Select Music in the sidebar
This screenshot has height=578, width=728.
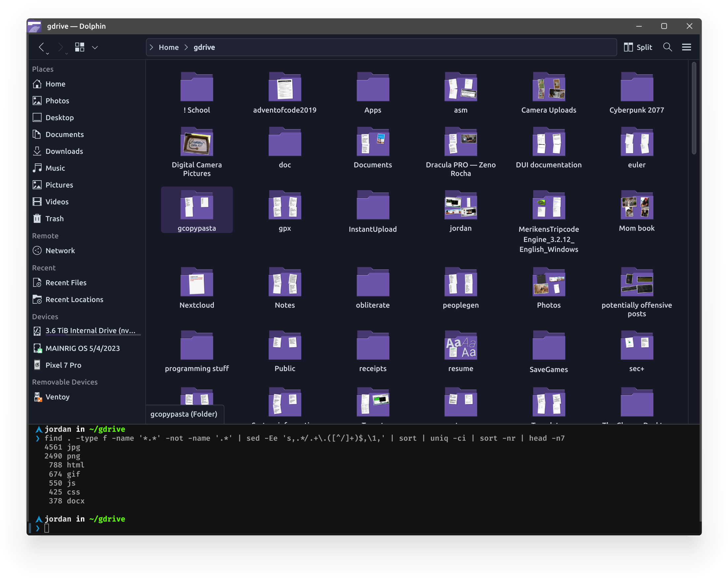86,168
